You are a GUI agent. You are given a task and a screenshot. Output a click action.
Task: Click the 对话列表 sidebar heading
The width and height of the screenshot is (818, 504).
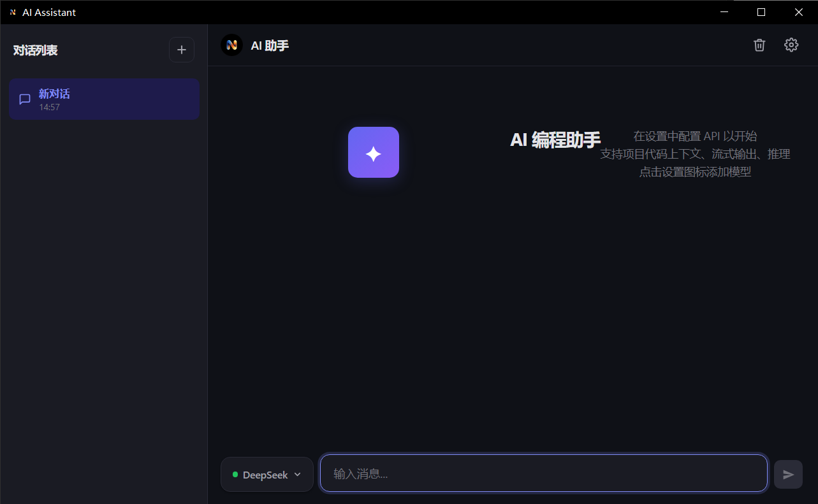click(36, 50)
